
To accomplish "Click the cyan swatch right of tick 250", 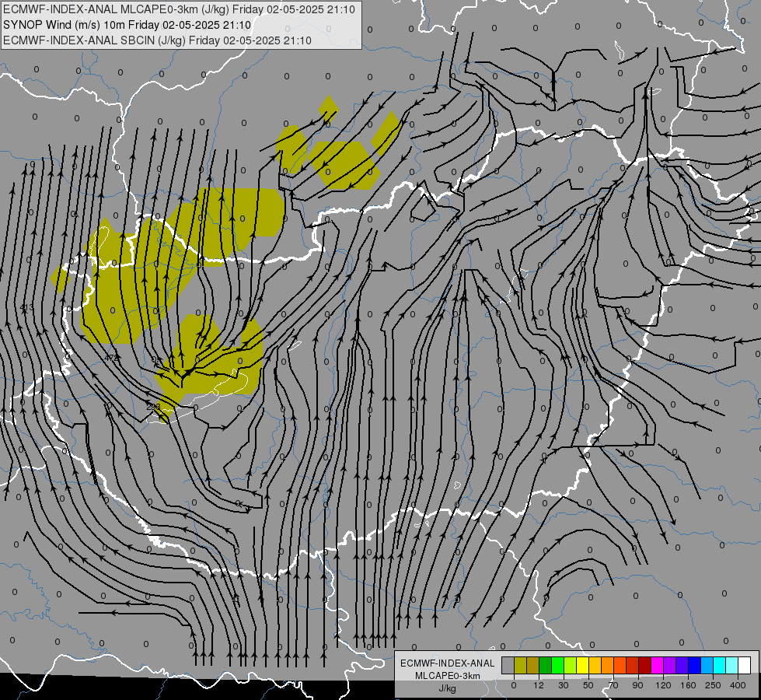I will (x=720, y=665).
